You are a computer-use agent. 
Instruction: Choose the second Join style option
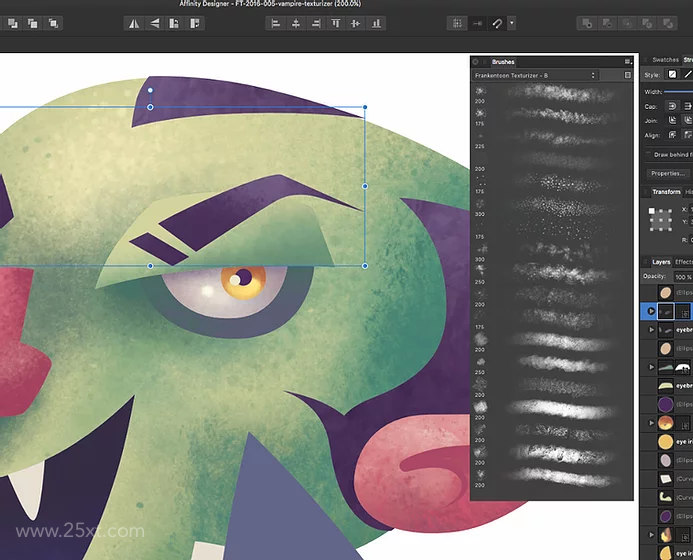click(687, 120)
